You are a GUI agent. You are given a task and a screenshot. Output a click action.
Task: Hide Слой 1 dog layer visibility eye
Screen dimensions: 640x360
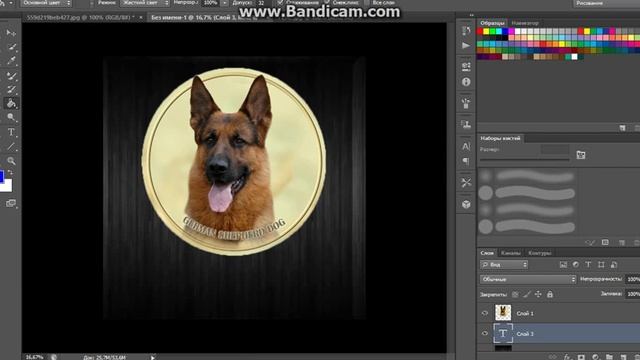point(484,313)
